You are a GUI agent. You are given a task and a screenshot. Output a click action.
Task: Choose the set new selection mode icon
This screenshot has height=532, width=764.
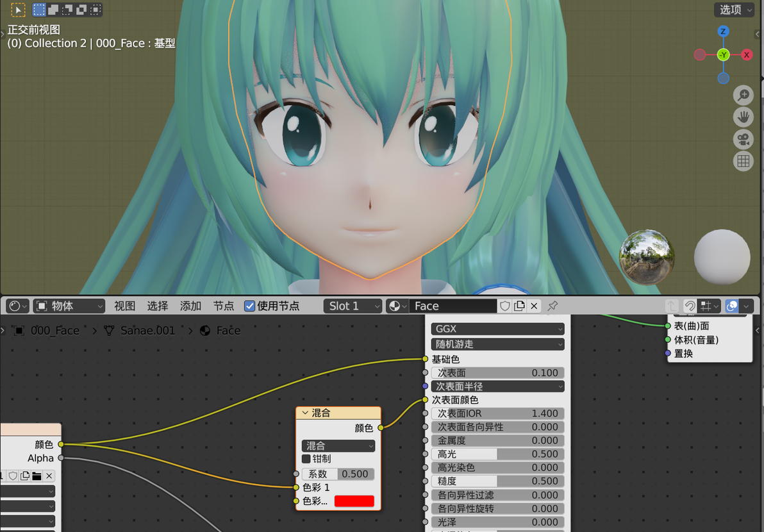tap(39, 9)
